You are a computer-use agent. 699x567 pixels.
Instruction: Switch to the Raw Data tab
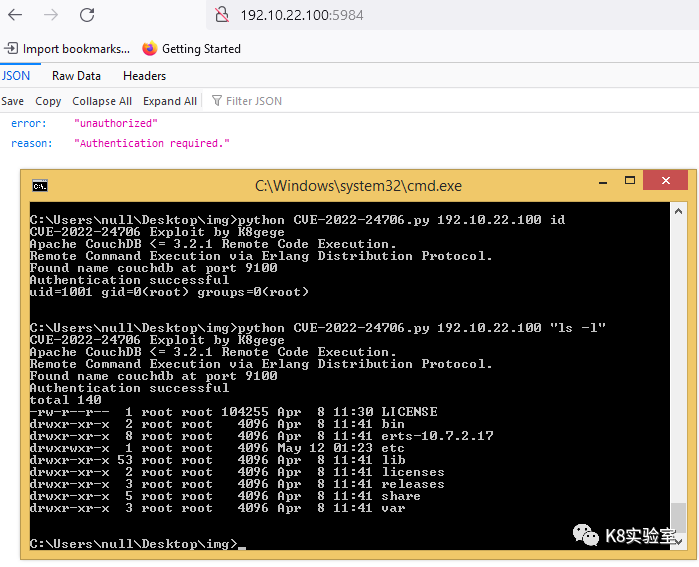tap(76, 76)
